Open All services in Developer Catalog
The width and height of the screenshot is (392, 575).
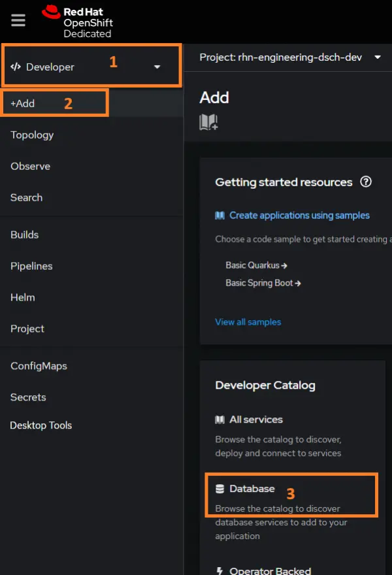point(256,419)
